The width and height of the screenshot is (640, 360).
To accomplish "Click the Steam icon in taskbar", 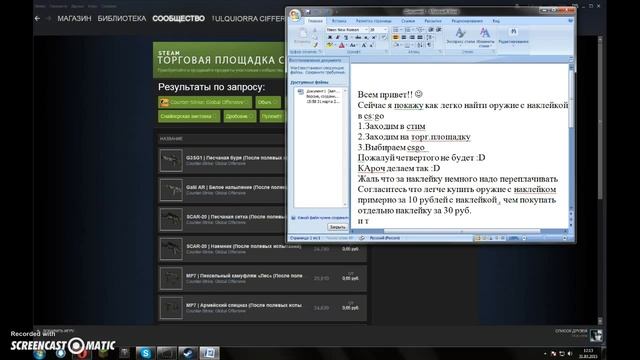I will click(x=188, y=353).
